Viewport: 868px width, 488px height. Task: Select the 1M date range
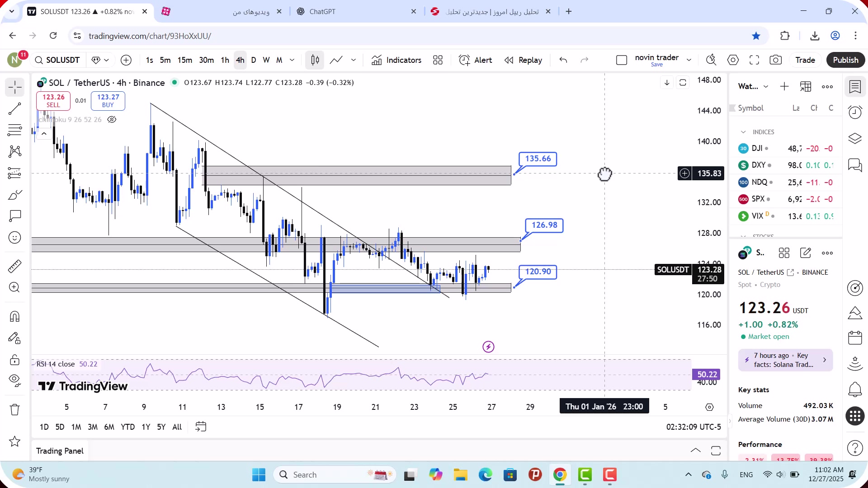76,427
